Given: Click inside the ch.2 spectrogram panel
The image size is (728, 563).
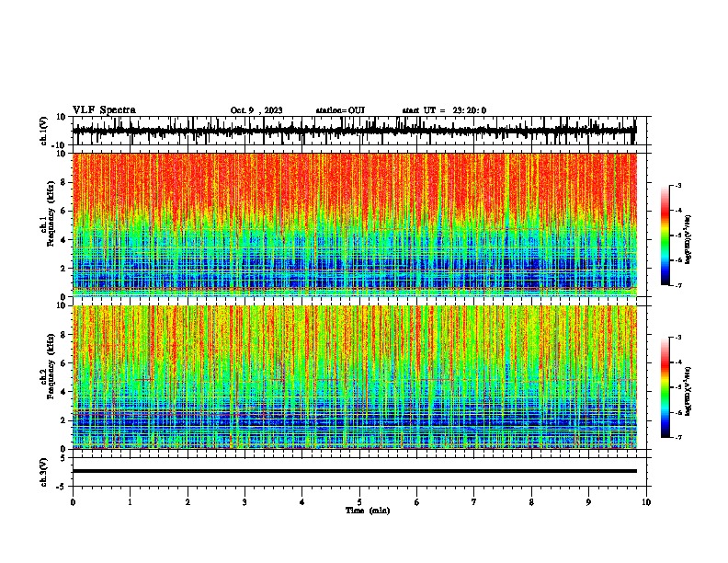Looking at the screenshot, I should point(354,377).
